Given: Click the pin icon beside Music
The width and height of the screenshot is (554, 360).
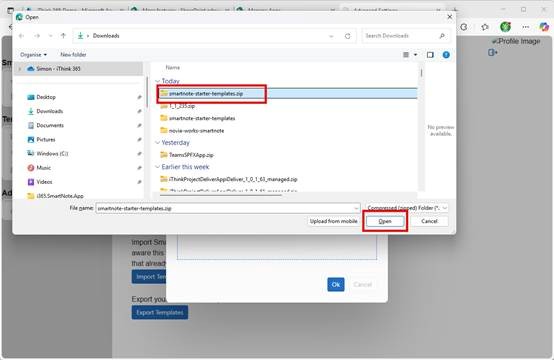Looking at the screenshot, I should point(139,168).
